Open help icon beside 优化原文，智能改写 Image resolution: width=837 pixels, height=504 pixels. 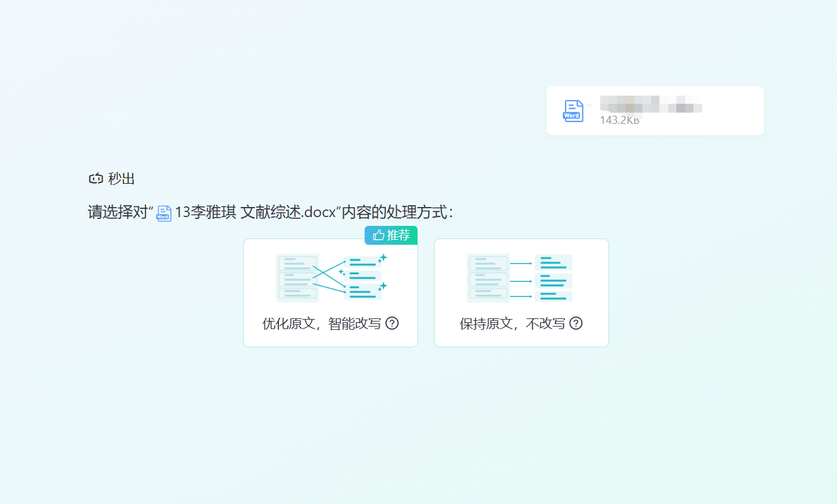click(x=392, y=323)
